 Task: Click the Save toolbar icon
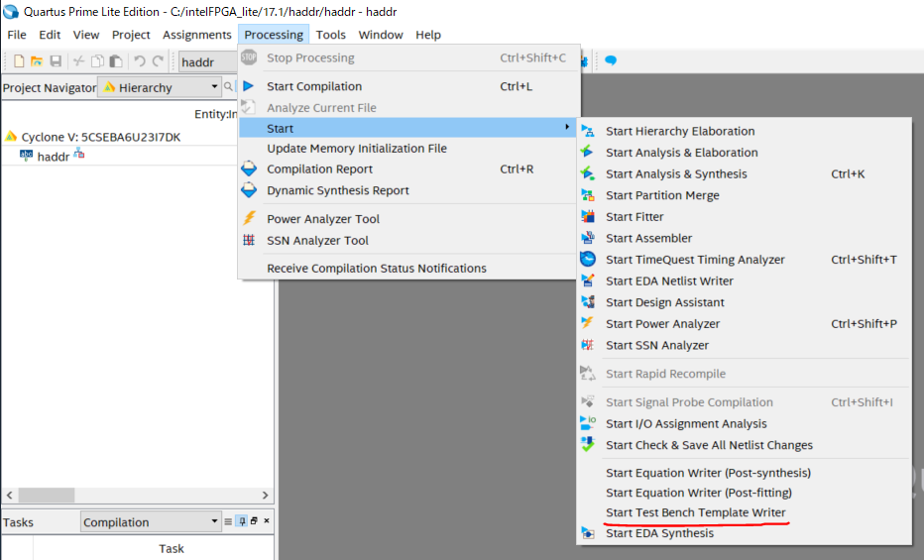pyautogui.click(x=56, y=61)
